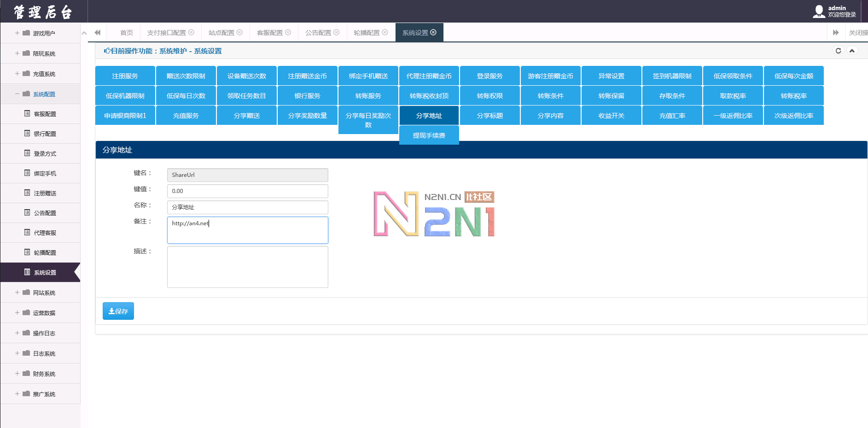868x428 pixels.
Task: Click the admin user avatar icon
Action: coord(819,12)
